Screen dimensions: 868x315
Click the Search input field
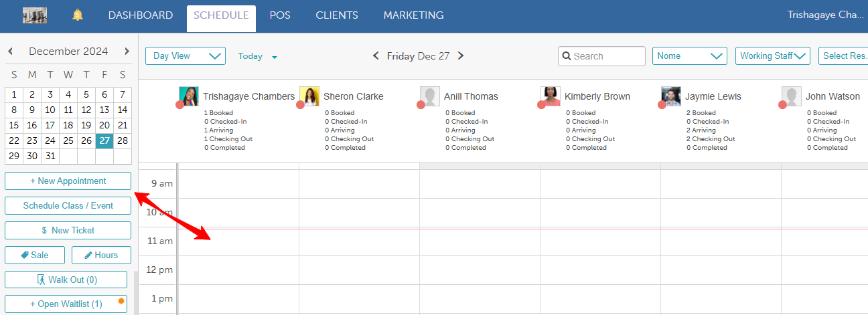coord(601,56)
